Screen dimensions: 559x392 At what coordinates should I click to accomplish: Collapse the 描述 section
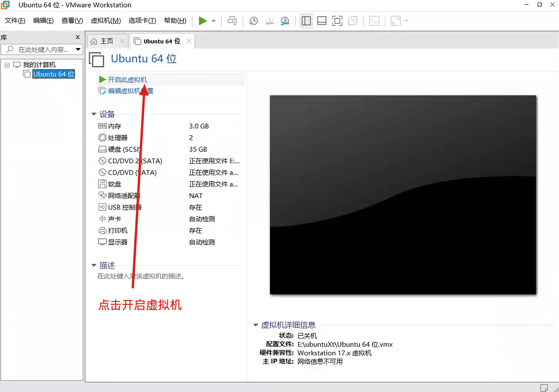[x=94, y=265]
